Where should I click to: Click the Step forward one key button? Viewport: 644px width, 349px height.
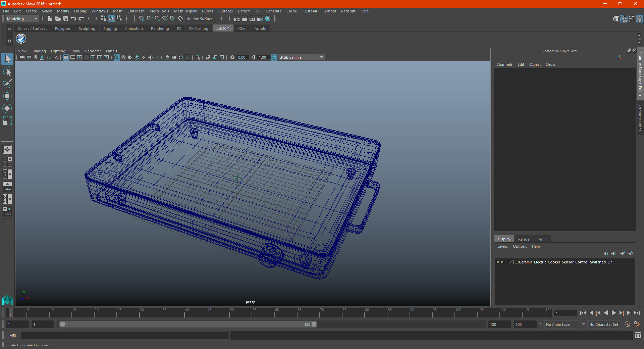point(621,313)
